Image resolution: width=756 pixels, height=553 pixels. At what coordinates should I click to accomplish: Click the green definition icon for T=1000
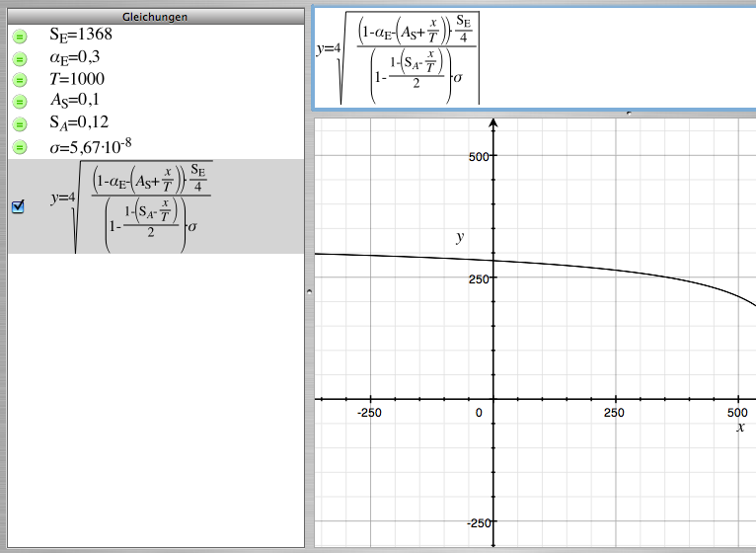point(19,80)
